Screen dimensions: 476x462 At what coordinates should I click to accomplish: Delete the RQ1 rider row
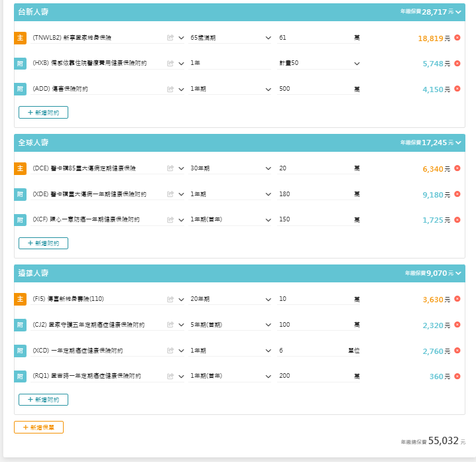457,376
